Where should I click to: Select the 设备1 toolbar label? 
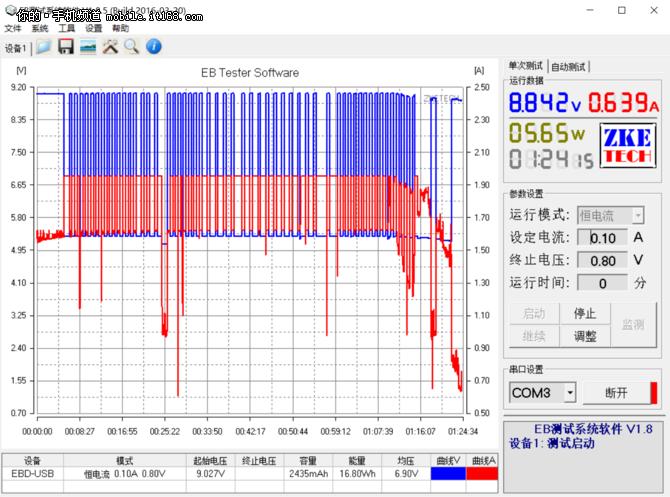pyautogui.click(x=16, y=48)
